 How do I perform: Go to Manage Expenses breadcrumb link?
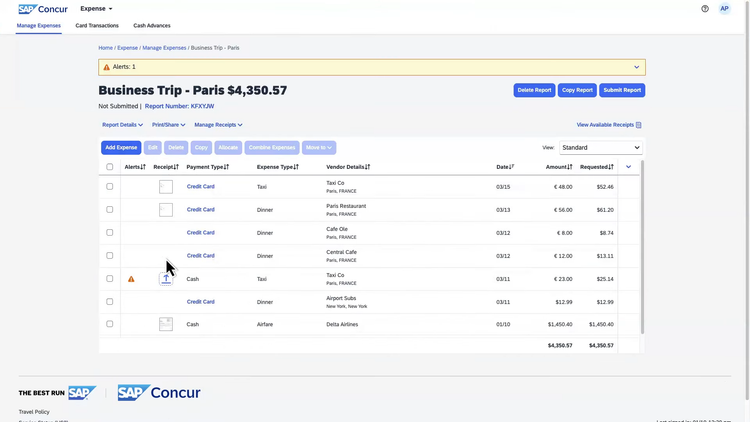(164, 48)
